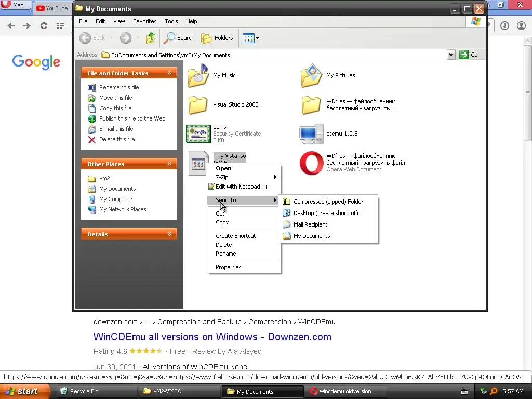Click the Opera reload page icon
532x399 pixels.
(x=44, y=25)
